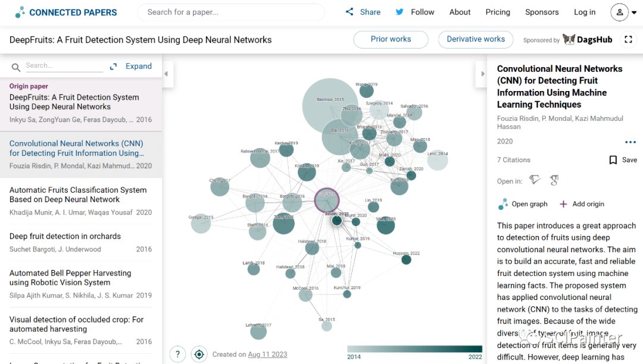Click the Twitter Follow bird icon
This screenshot has height=364, width=643.
click(x=399, y=12)
